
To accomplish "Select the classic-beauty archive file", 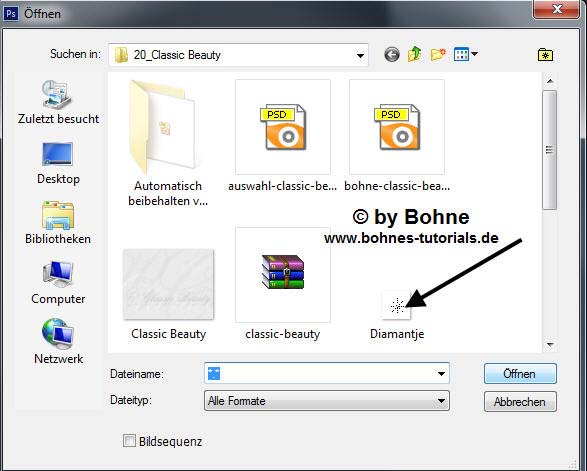I will [x=283, y=285].
